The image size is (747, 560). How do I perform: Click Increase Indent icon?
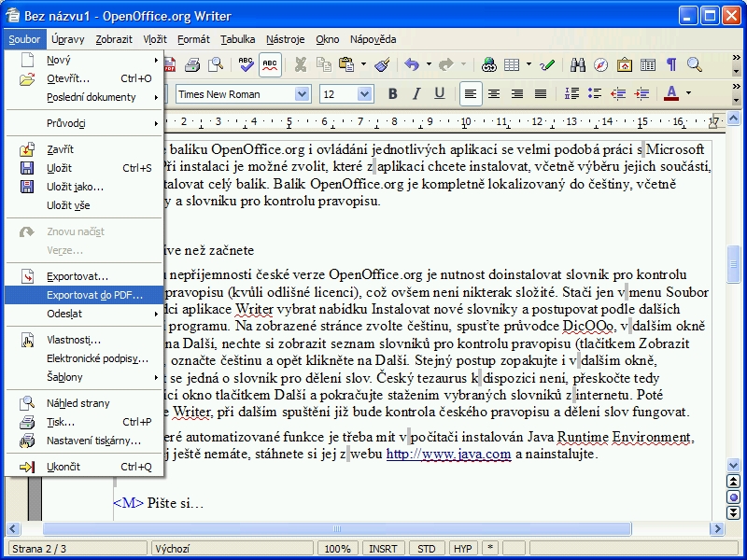pyautogui.click(x=641, y=93)
